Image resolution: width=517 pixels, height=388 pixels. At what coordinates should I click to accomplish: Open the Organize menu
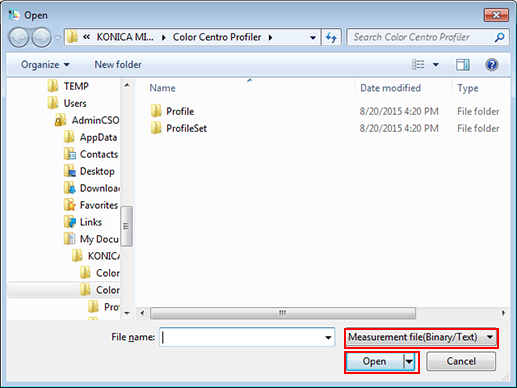pos(45,64)
